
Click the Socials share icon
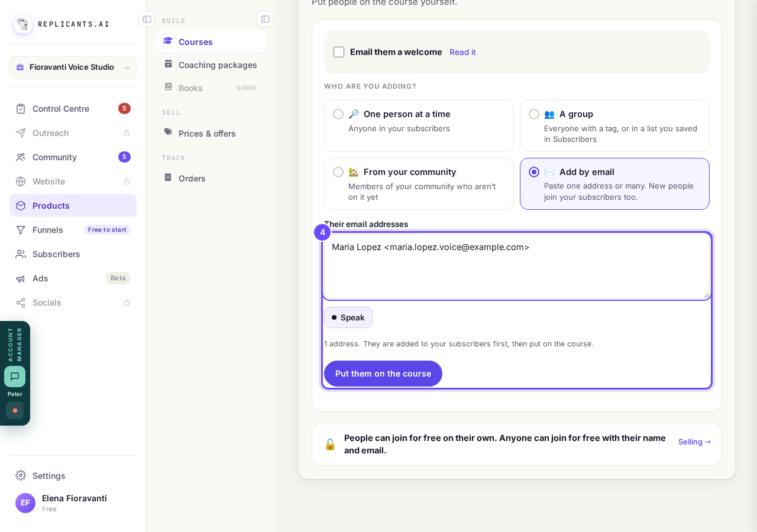[x=21, y=303]
